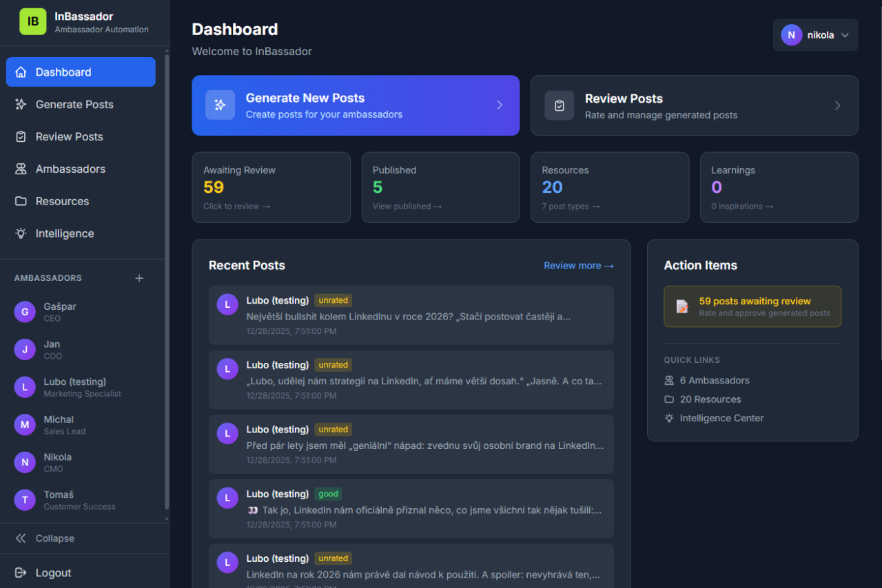Image resolution: width=882 pixels, height=588 pixels.
Task: Click the Review more link
Action: pyautogui.click(x=578, y=266)
